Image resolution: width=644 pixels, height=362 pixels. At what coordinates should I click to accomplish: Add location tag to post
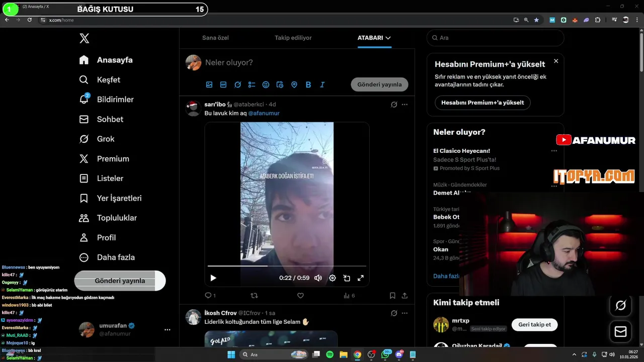click(x=294, y=84)
